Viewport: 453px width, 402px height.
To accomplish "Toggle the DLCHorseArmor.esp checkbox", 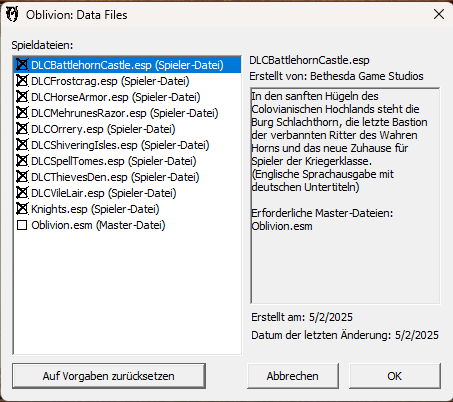I will [22, 97].
